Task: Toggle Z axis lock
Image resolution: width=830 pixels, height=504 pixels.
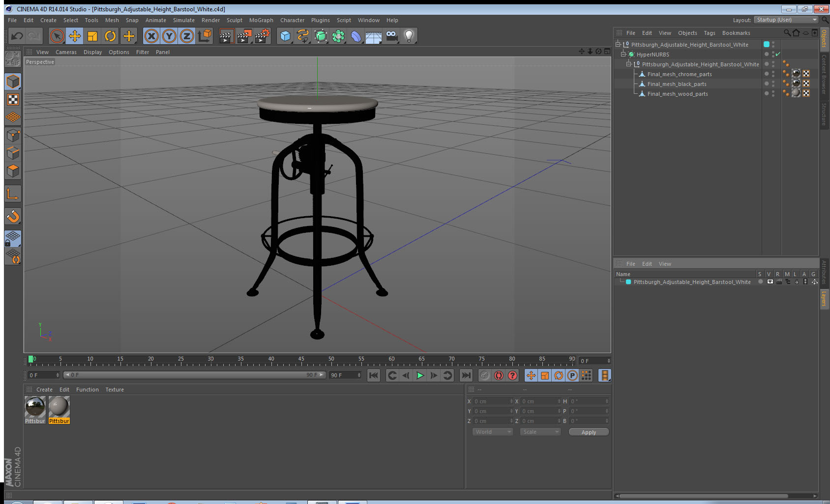Action: click(187, 36)
